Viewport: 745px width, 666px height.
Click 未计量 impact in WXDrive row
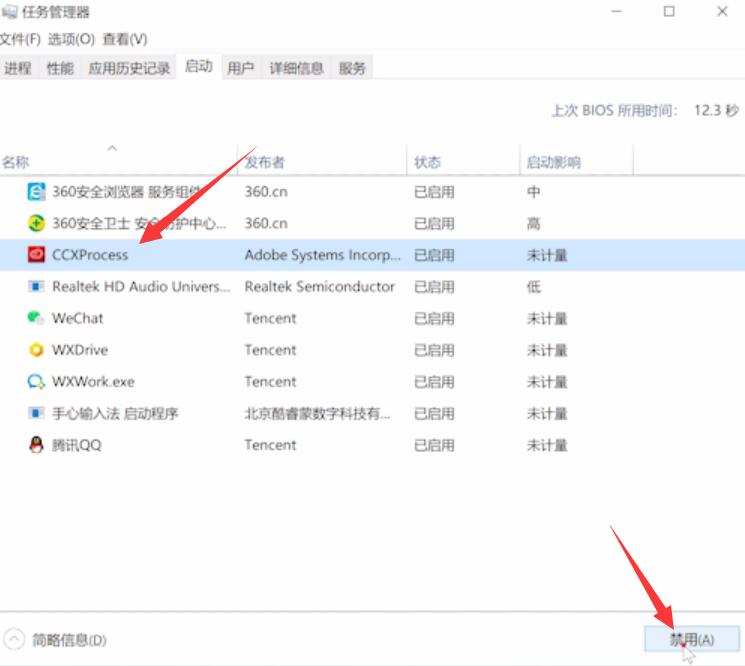[x=547, y=350]
